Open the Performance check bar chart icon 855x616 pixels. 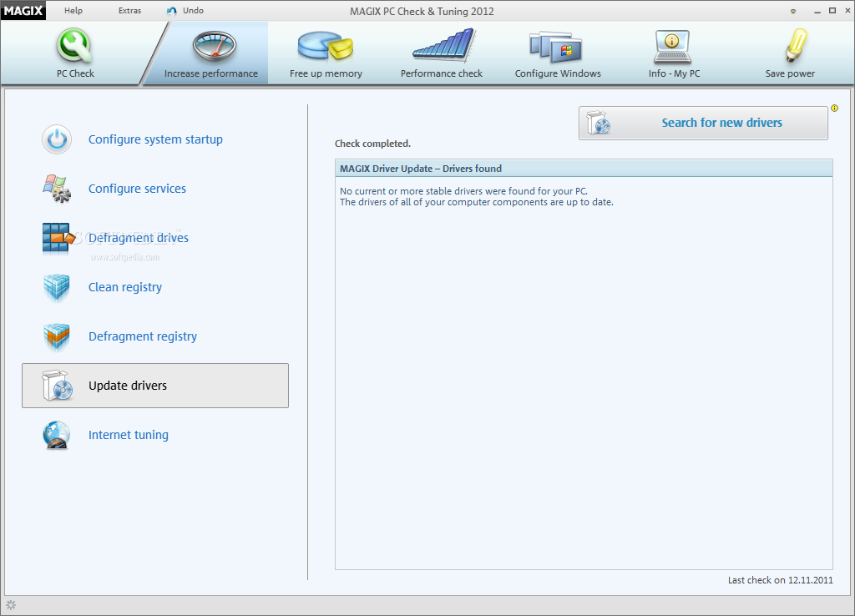444,45
